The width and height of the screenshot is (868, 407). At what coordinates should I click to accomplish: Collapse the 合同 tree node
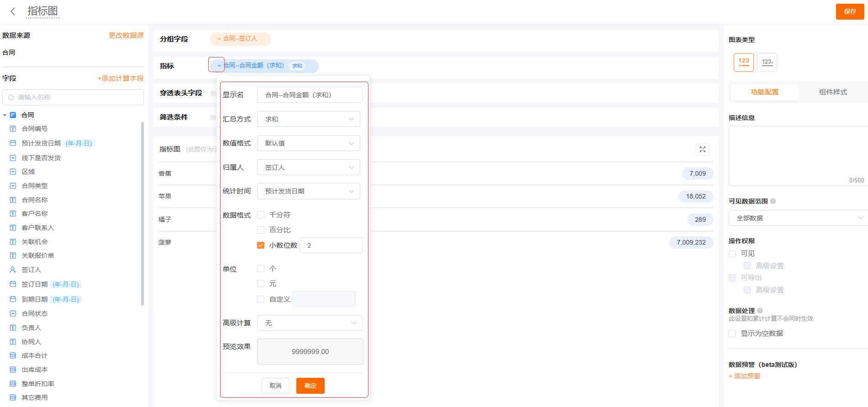click(x=5, y=115)
